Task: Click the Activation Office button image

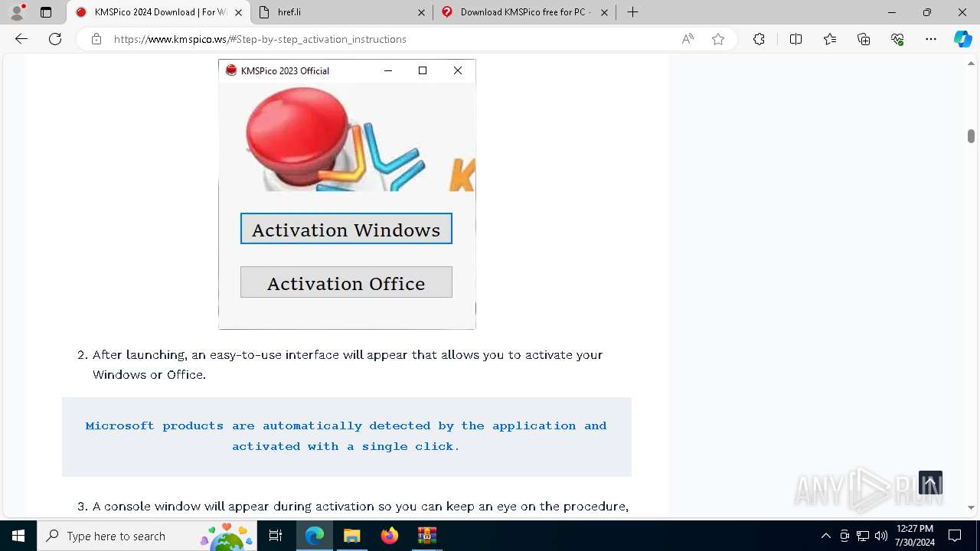Action: pos(346,282)
